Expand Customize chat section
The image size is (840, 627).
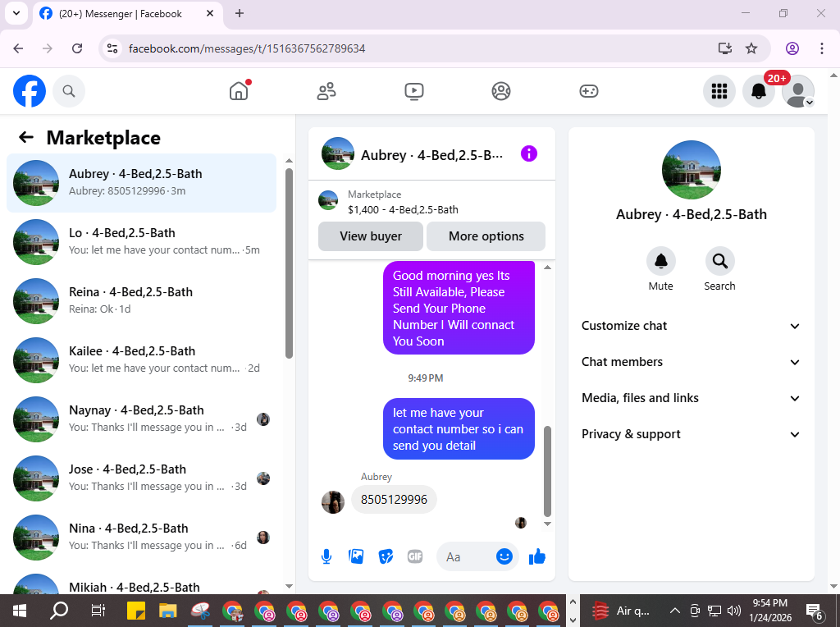[691, 326]
